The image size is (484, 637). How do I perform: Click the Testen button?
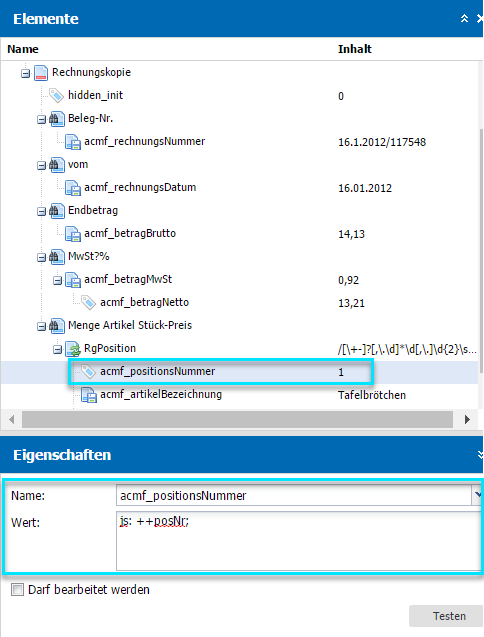point(449,616)
